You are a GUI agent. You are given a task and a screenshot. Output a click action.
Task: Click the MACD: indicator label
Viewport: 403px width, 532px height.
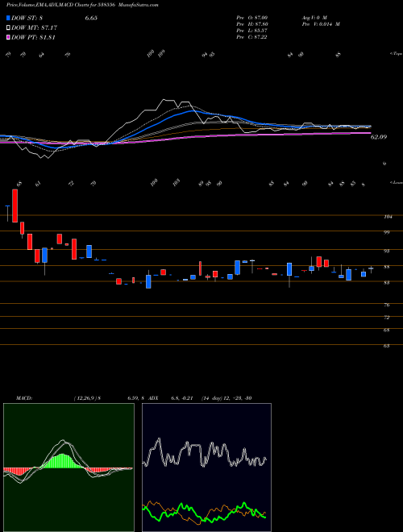tap(23, 398)
